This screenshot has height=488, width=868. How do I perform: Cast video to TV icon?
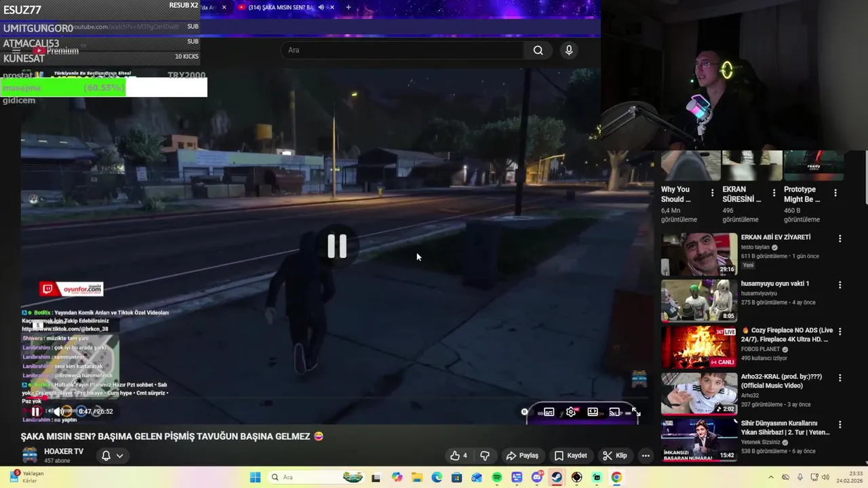click(614, 412)
